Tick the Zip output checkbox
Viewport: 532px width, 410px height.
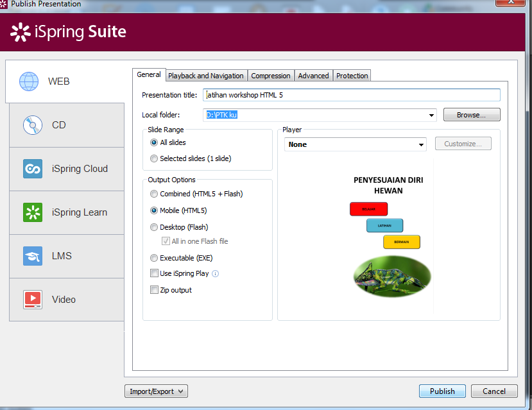154,289
